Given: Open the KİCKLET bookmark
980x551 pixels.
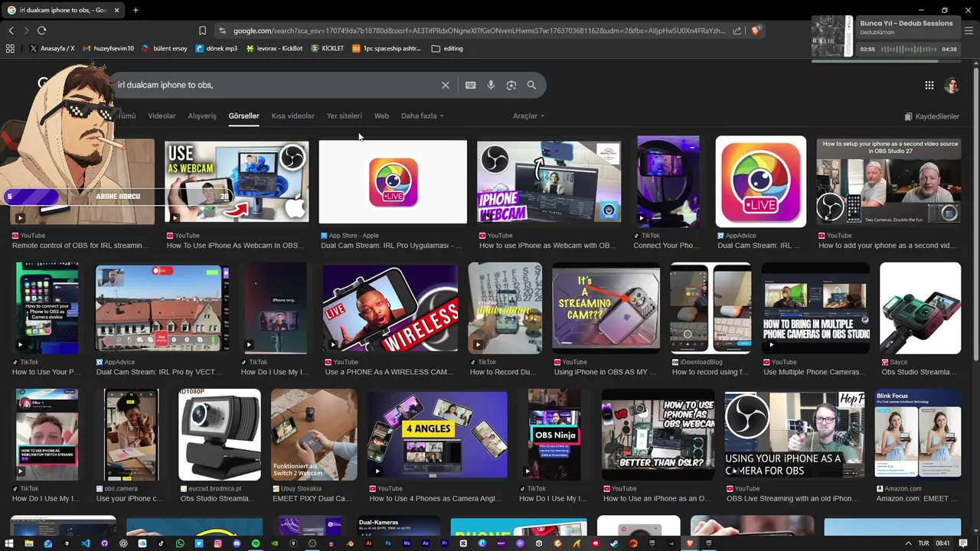Looking at the screenshot, I should coord(328,48).
